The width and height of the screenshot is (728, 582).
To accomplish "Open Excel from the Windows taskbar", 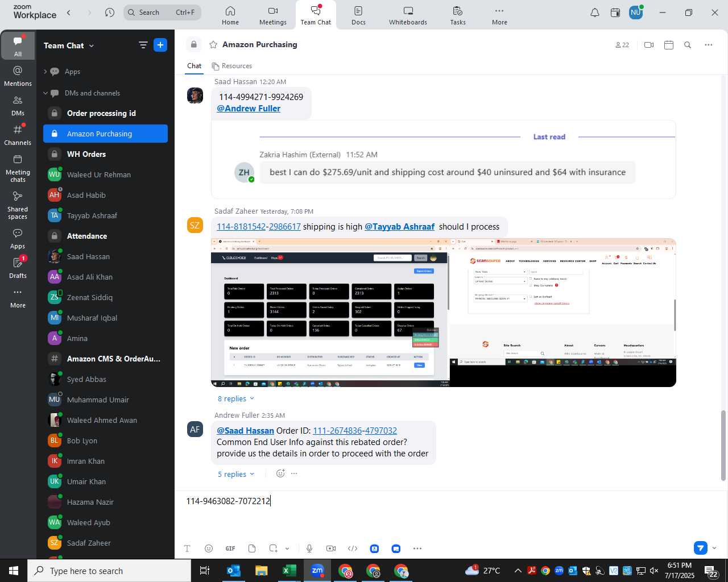I will click(x=289, y=571).
